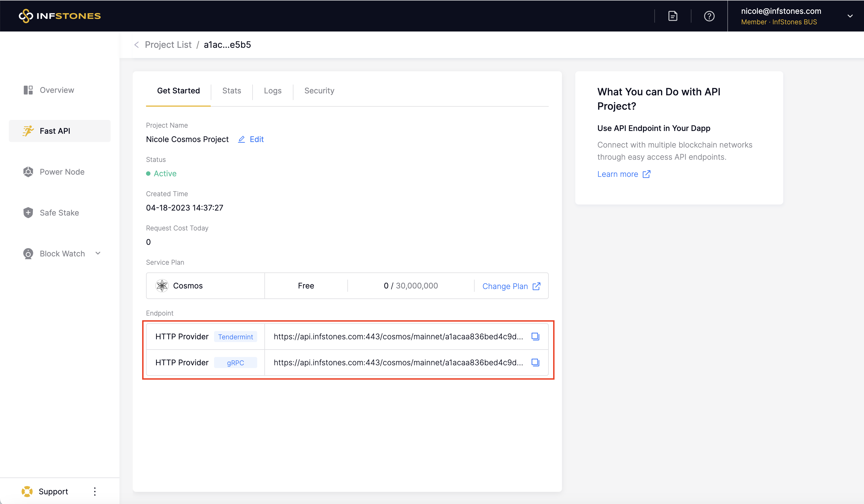This screenshot has width=864, height=504.
Task: Open Safe Stake from sidebar
Action: (59, 212)
